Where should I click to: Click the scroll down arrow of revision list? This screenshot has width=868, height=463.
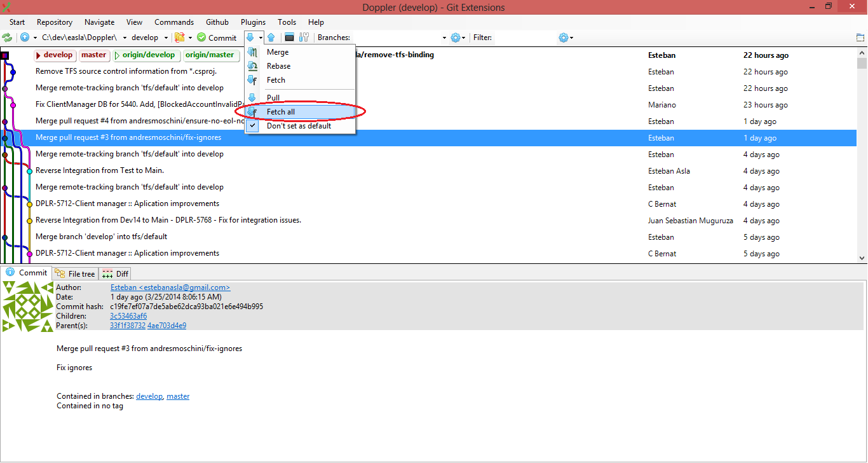coord(862,258)
